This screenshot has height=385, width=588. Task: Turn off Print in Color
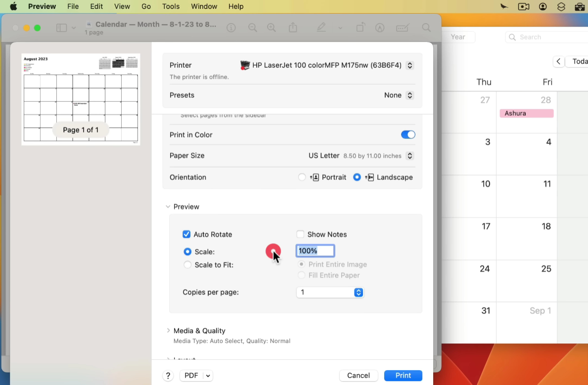[408, 134]
